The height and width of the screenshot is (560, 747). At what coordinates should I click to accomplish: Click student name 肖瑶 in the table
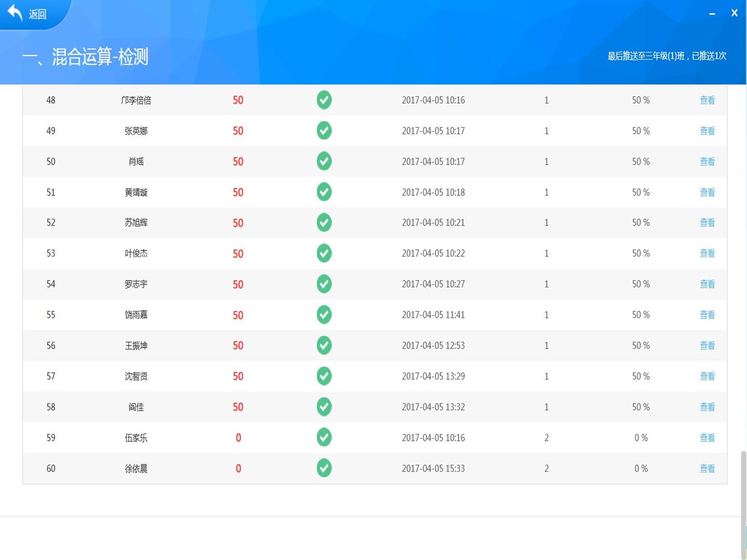click(136, 162)
